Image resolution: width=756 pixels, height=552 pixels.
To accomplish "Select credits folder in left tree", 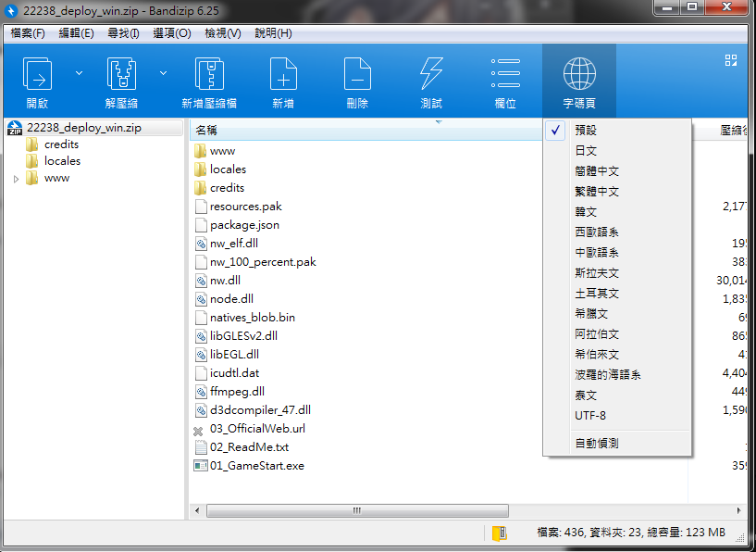I will click(52, 144).
